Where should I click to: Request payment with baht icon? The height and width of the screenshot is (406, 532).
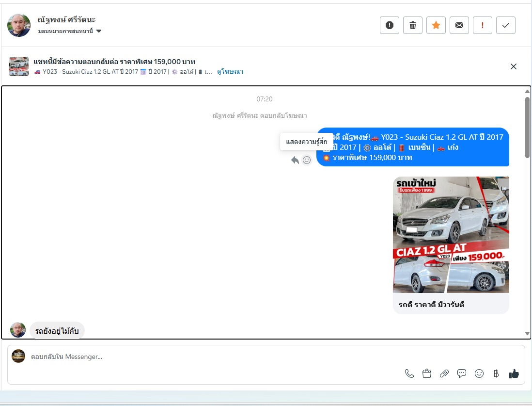point(496,374)
